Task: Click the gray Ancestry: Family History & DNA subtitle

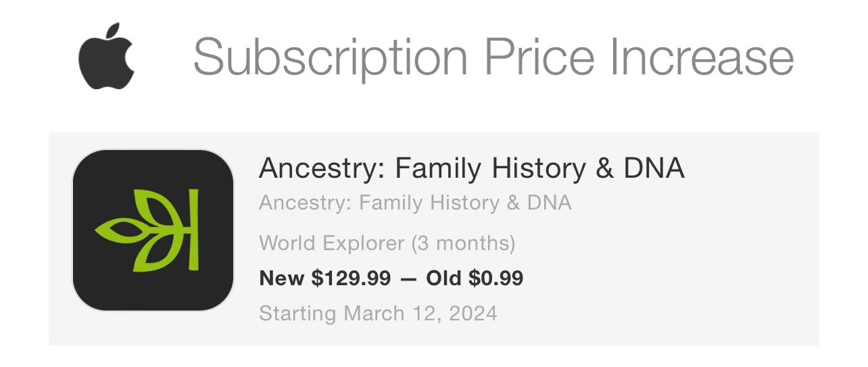Action: pos(414,203)
